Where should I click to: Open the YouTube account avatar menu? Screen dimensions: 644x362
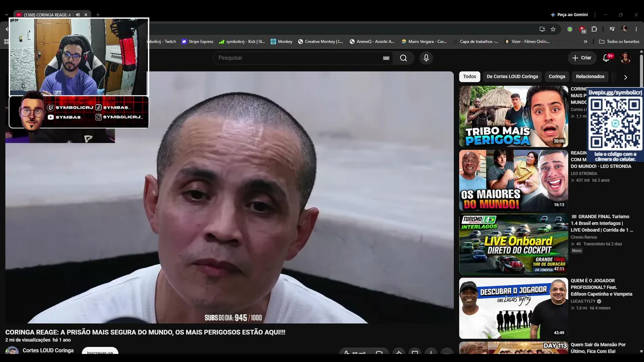tap(625, 58)
